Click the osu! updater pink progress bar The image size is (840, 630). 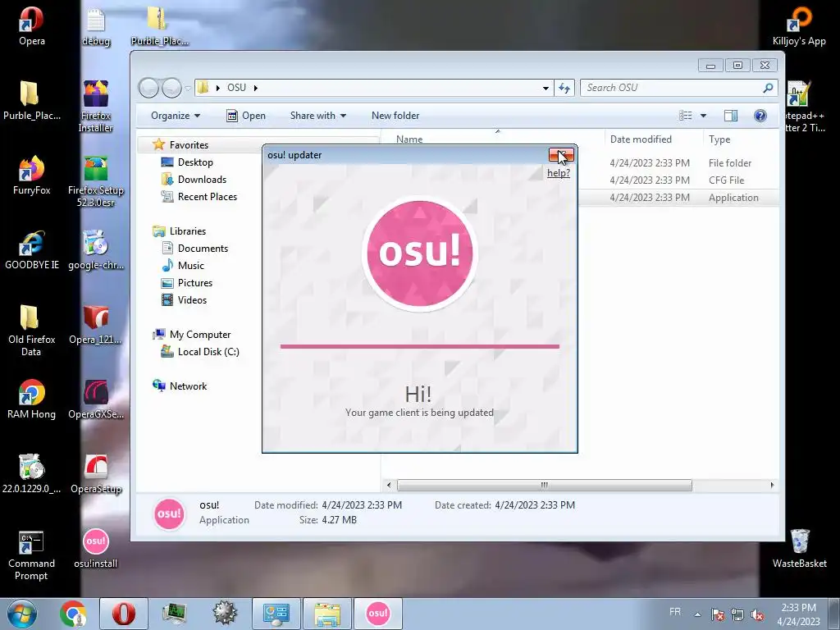tap(419, 347)
